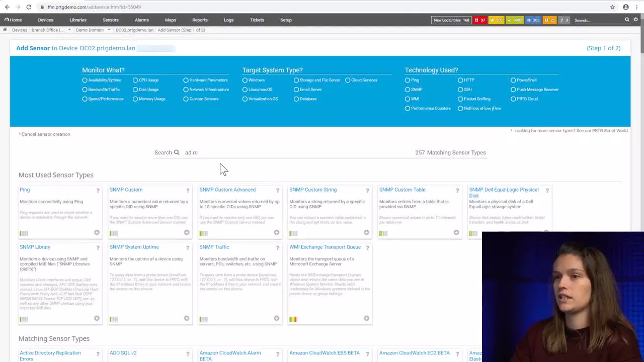Click the green up sensors icon showing 4002
This screenshot has height=362, width=644.
pyautogui.click(x=515, y=20)
